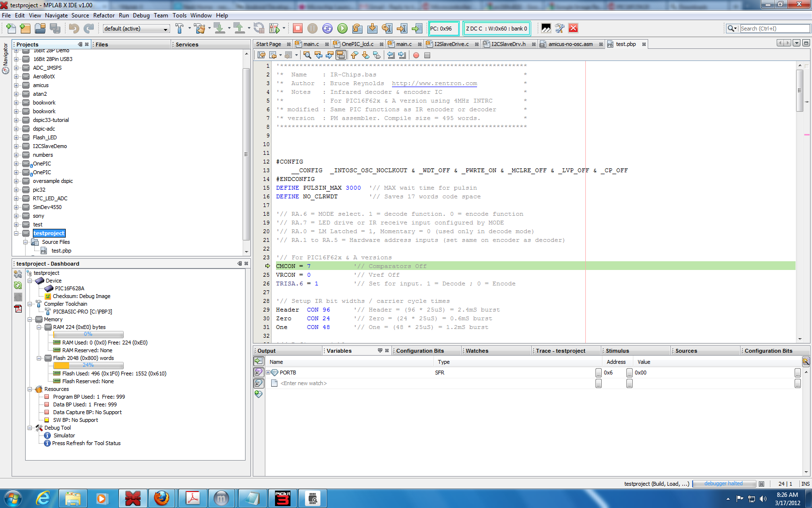Viewport: 812px width, 508px height.
Task: Switch to the I2SlaveDrive.c editor tab
Action: click(451, 44)
